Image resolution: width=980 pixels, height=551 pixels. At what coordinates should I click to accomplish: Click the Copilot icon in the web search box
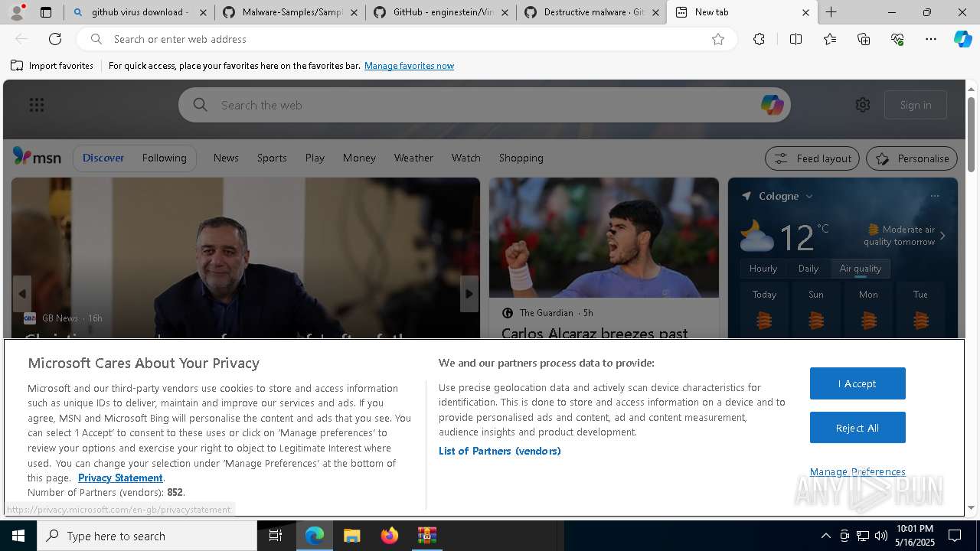(x=772, y=105)
